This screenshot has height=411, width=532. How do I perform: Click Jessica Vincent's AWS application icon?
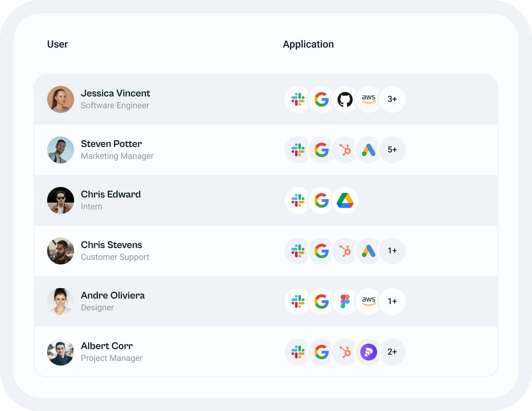(x=369, y=99)
